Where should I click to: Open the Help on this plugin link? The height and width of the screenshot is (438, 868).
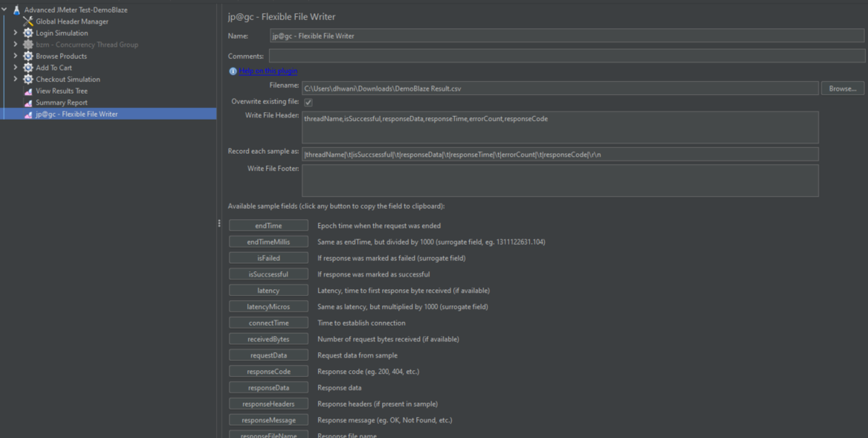click(268, 71)
